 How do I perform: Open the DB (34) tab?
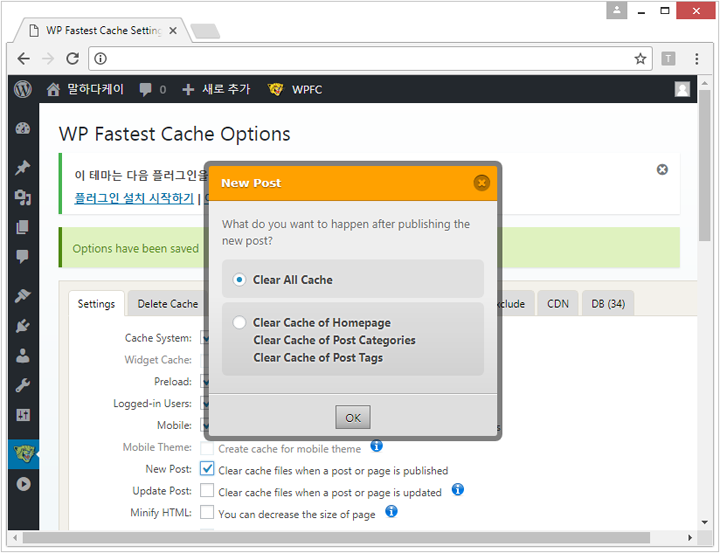(608, 304)
